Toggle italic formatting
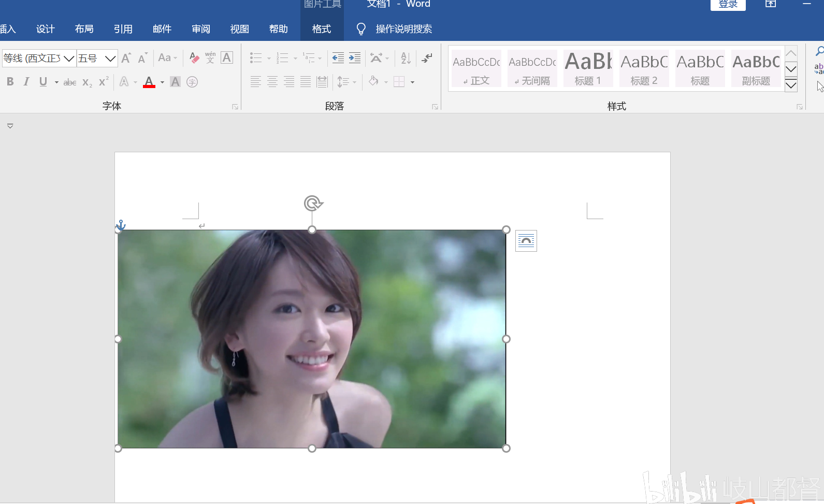This screenshot has width=824, height=504. coord(26,82)
